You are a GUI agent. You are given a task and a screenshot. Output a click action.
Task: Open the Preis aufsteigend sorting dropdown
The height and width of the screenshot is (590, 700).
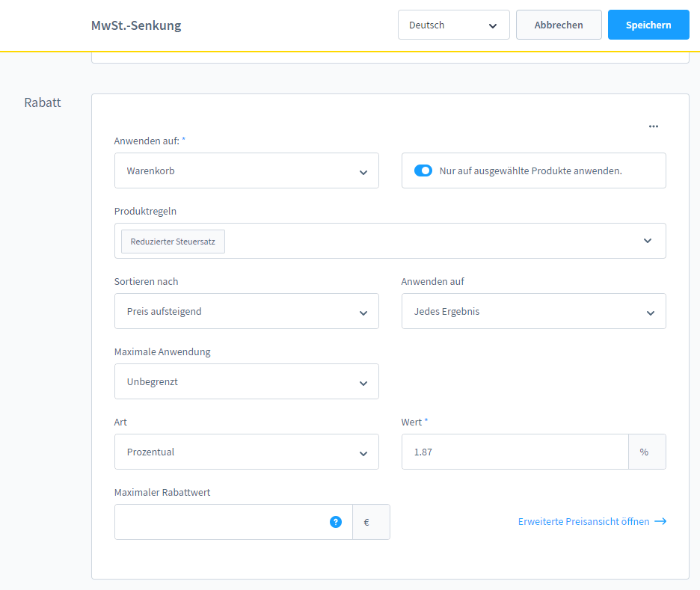247,311
